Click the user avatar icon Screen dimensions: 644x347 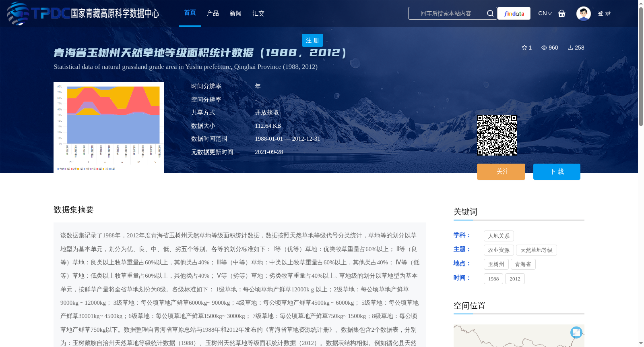click(583, 13)
